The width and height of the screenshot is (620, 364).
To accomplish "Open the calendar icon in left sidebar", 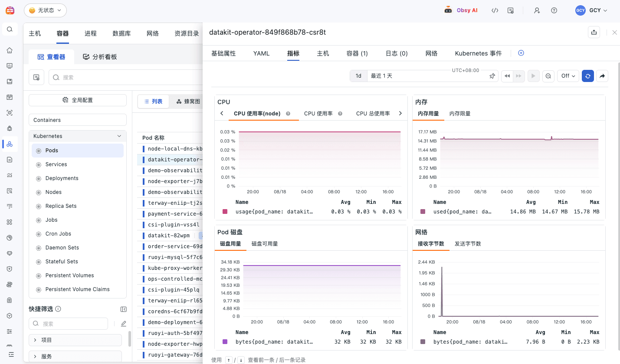I will (x=10, y=97).
